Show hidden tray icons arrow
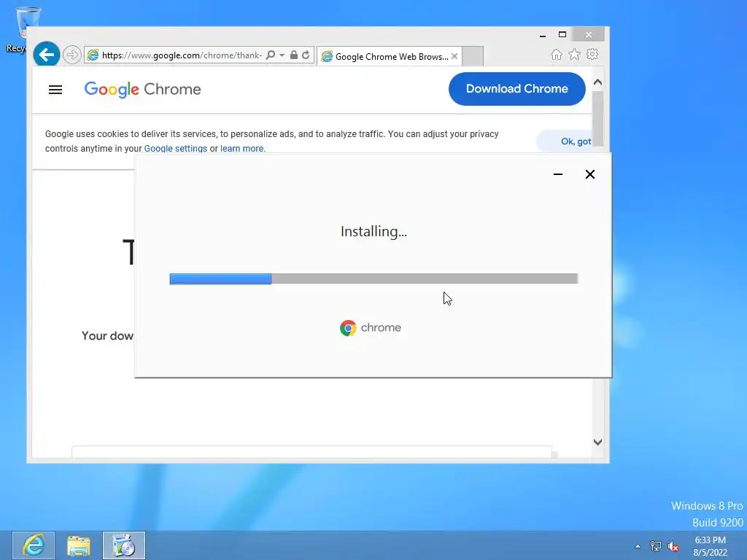Image resolution: width=747 pixels, height=560 pixels. tap(638, 547)
